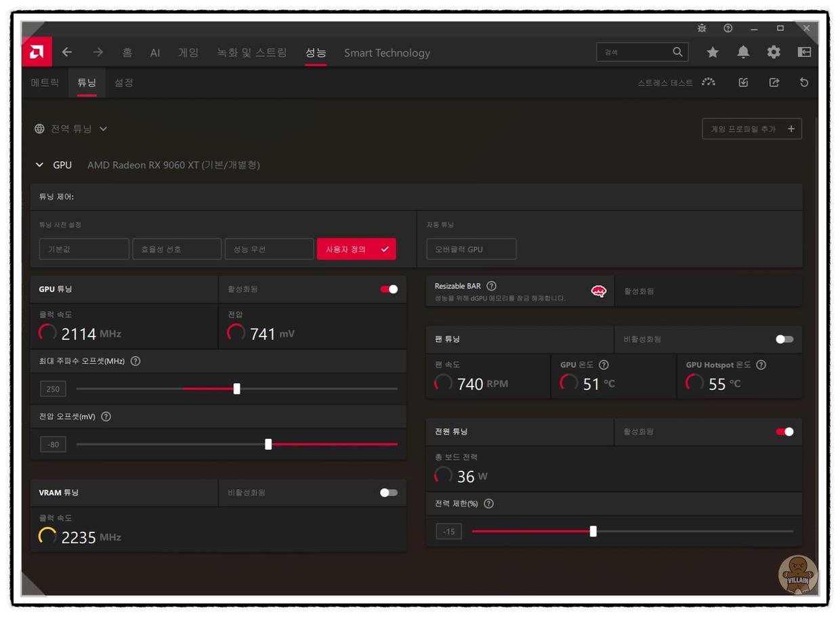This screenshot has height=617, width=840.
Task: Open favorites with the star icon
Action: click(713, 52)
